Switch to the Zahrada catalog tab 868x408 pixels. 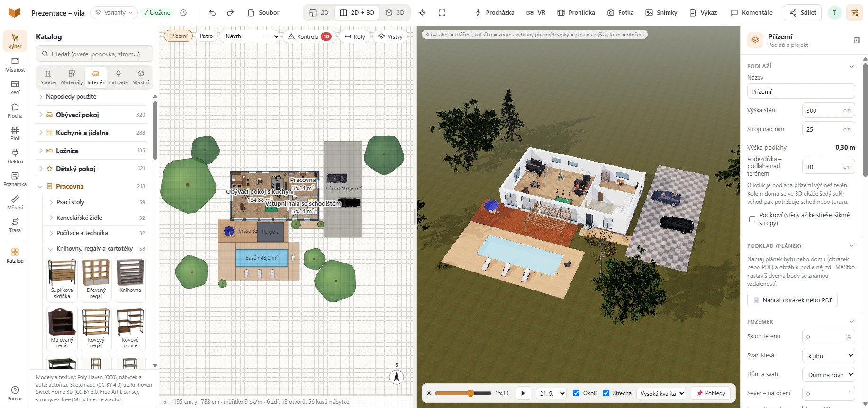pyautogui.click(x=118, y=77)
